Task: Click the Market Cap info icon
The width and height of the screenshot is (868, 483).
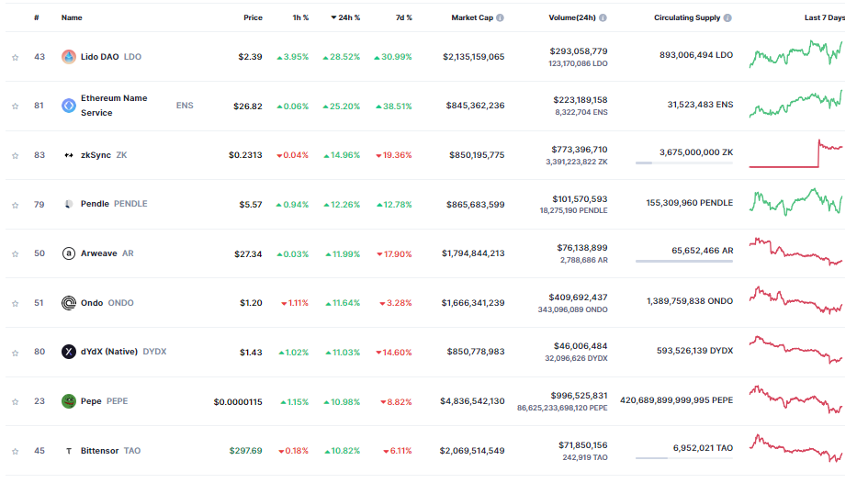Action: click(x=500, y=17)
